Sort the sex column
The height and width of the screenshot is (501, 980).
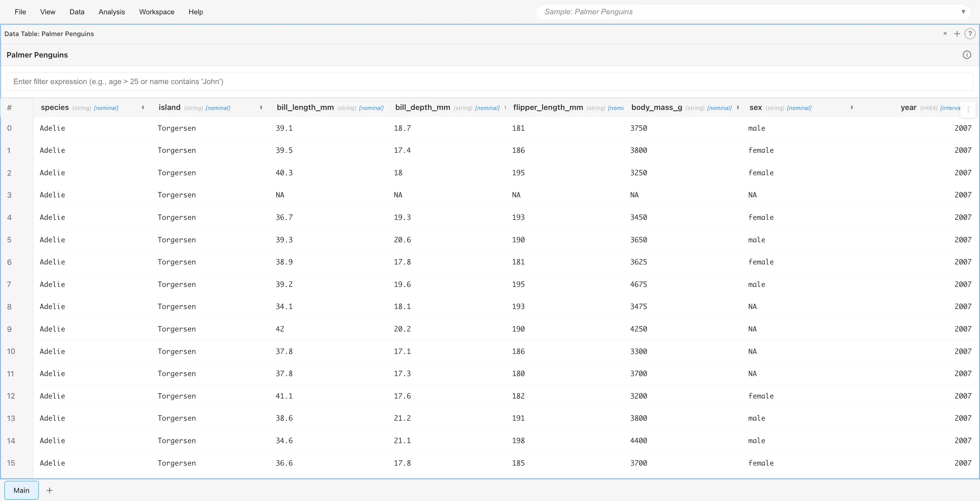pos(852,108)
